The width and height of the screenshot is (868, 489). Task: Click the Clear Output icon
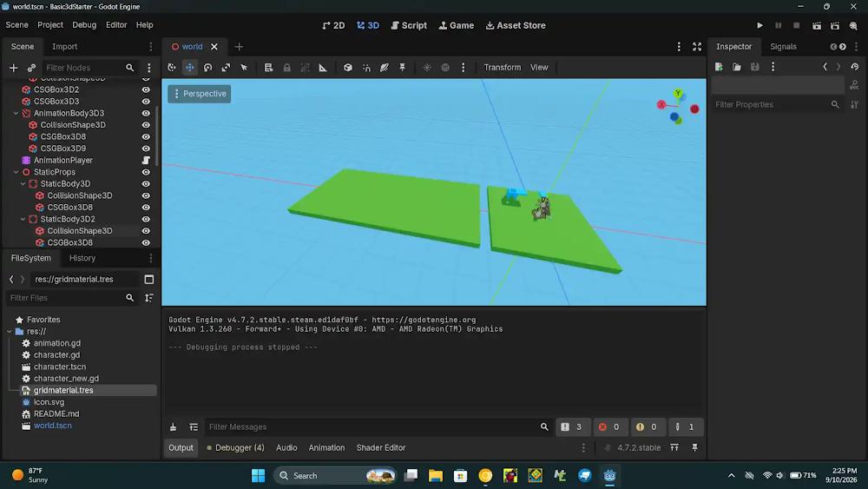(x=174, y=427)
